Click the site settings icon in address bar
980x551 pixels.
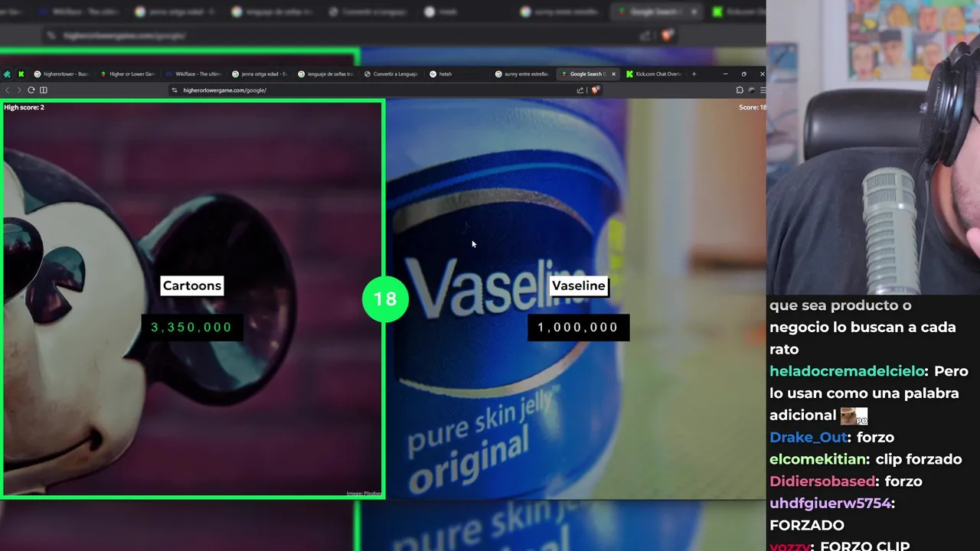click(175, 90)
